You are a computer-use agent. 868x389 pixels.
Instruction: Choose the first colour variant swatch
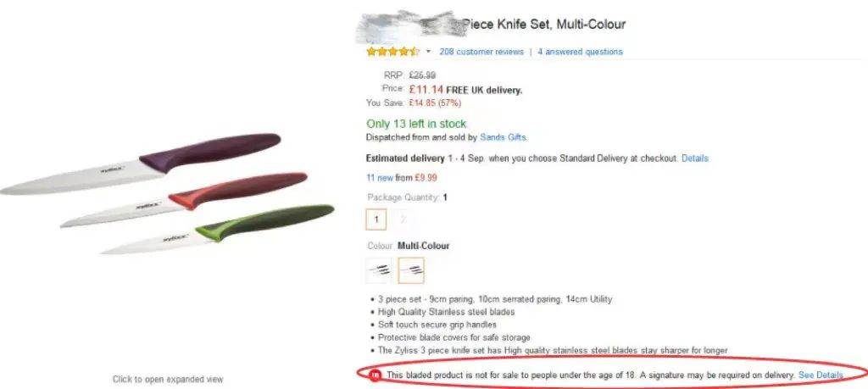click(x=379, y=270)
